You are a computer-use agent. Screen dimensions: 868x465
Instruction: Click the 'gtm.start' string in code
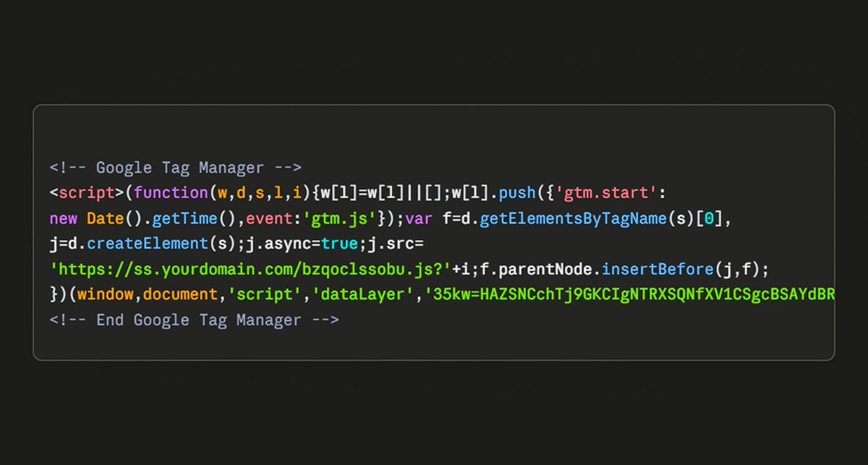[606, 193]
